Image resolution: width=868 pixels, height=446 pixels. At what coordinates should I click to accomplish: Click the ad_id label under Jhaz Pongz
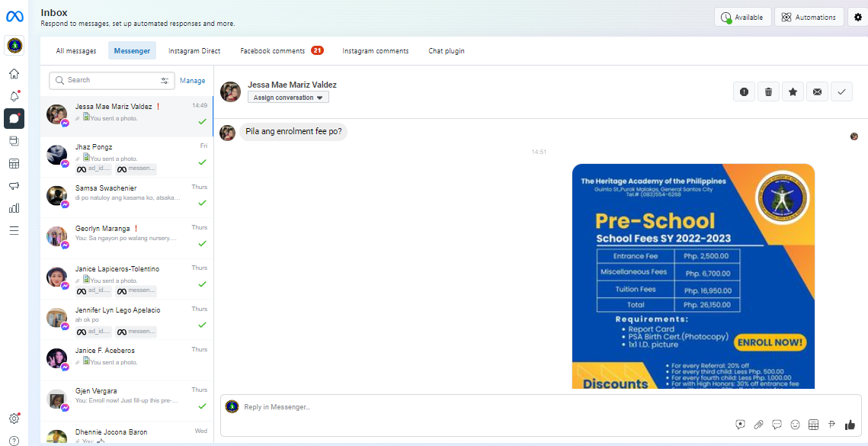click(x=94, y=168)
